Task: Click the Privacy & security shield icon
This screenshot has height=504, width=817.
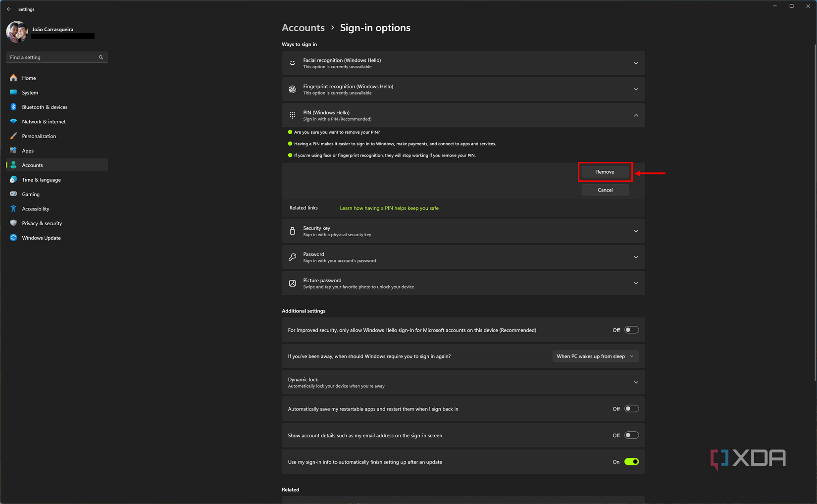Action: 13,223
